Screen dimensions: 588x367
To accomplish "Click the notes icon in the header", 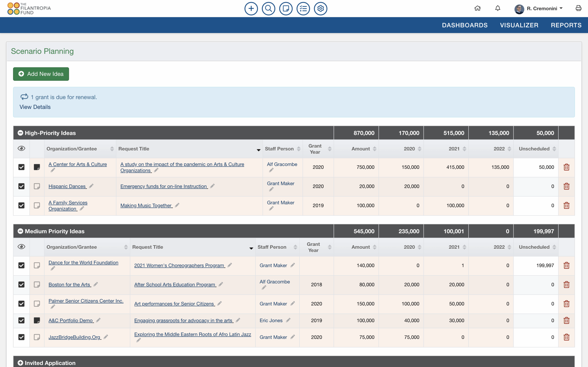I will coord(286,8).
